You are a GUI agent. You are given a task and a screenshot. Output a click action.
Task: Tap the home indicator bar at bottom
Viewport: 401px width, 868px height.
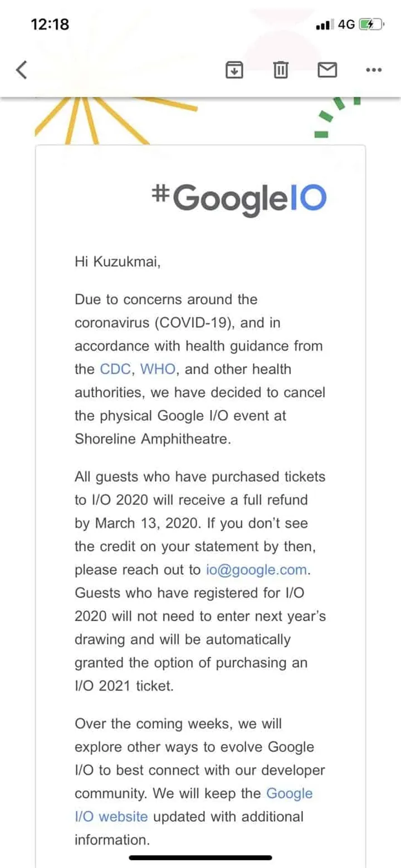click(x=200, y=857)
